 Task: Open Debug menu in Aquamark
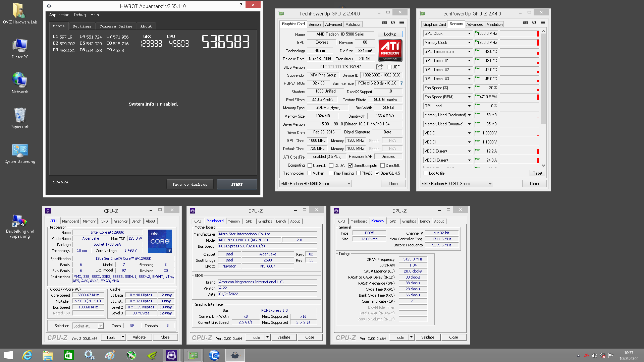coord(80,15)
